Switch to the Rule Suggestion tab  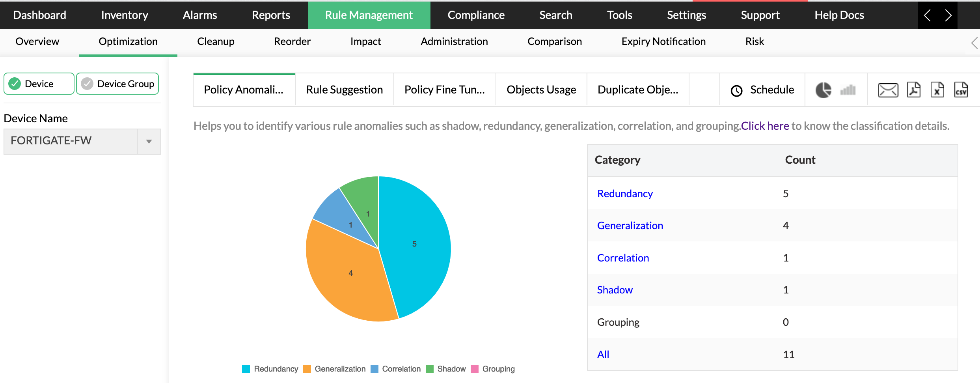tap(344, 90)
